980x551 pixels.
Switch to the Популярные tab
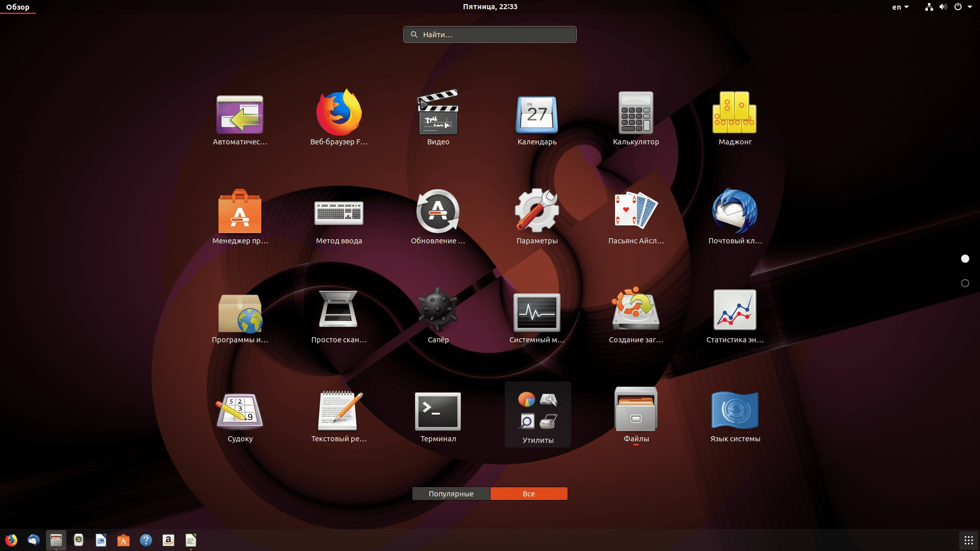pyautogui.click(x=451, y=493)
